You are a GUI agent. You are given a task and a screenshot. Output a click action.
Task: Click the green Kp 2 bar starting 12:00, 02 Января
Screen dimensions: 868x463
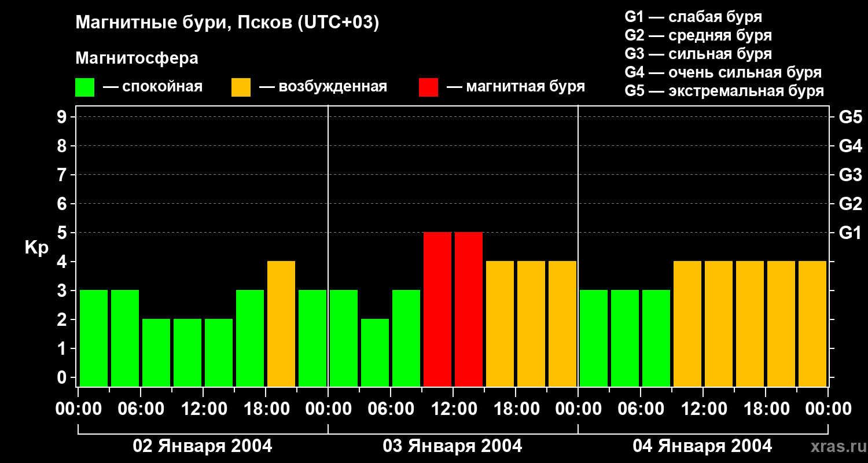[x=219, y=352]
